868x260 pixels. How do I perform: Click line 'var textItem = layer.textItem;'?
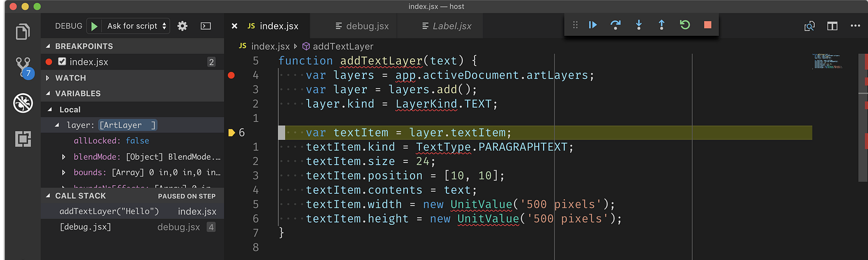408,133
